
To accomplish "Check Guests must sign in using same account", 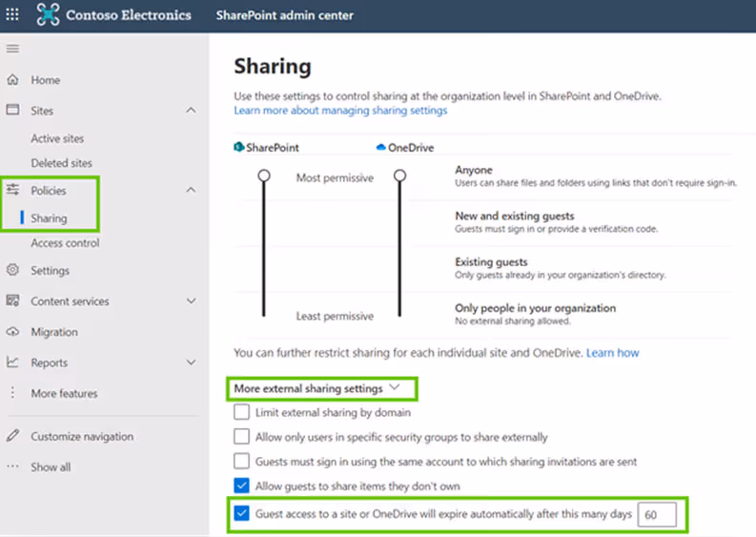I will (241, 462).
